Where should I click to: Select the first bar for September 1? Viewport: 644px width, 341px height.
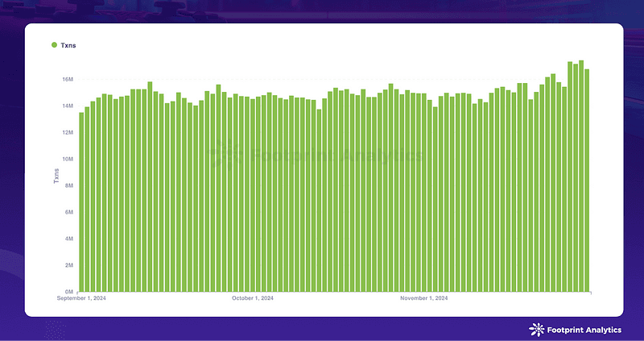pyautogui.click(x=81, y=202)
